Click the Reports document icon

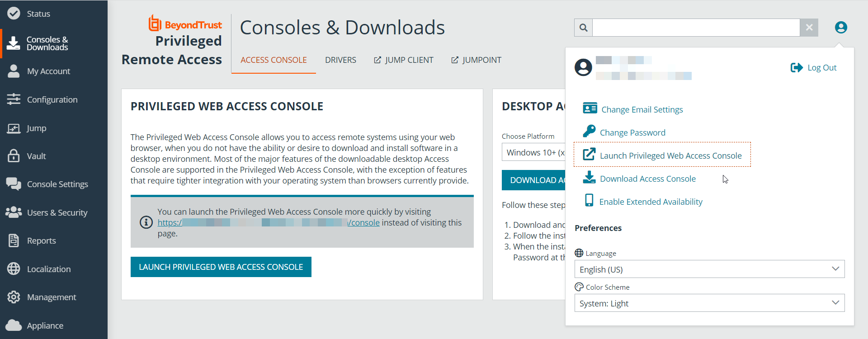coord(14,240)
